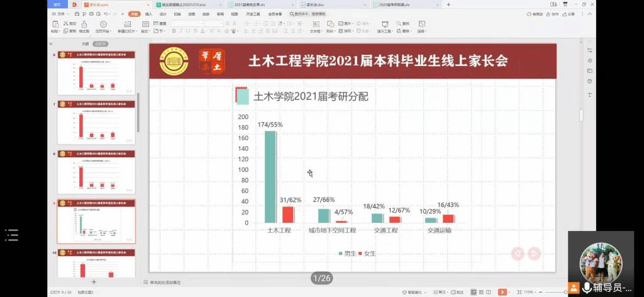
Task: Click the next-slide arrow on the slide
Action: pos(534,254)
